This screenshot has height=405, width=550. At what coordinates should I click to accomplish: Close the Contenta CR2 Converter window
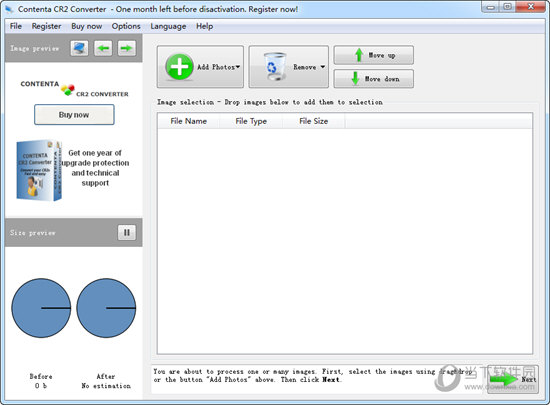[x=531, y=7]
